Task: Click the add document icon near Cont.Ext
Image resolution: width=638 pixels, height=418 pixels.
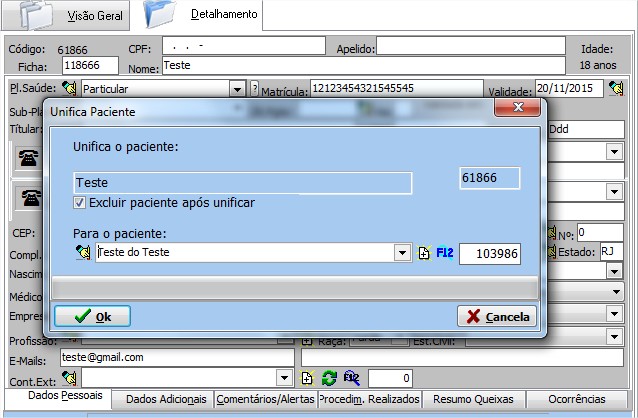Action: tap(307, 378)
